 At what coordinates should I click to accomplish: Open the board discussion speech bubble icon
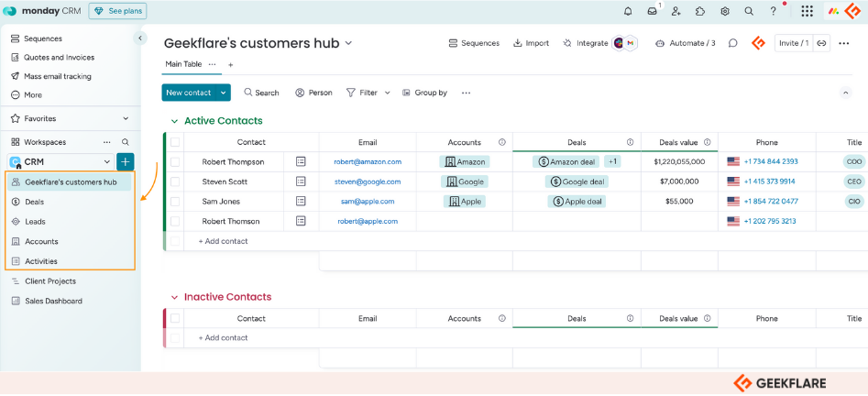[733, 43]
